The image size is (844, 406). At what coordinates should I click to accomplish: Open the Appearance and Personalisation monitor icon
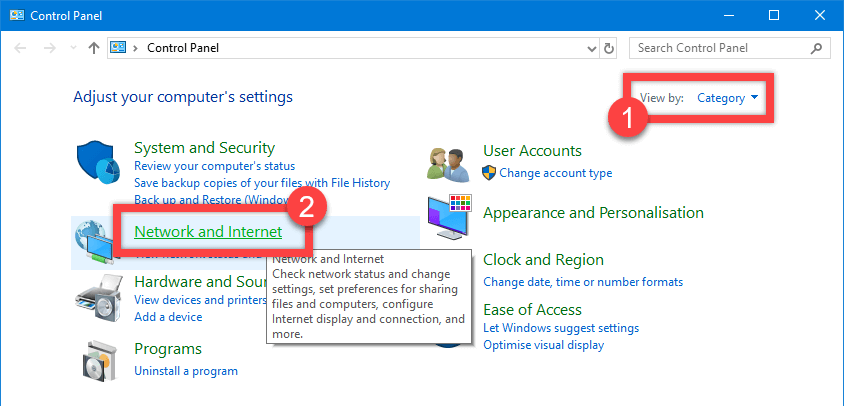(449, 217)
